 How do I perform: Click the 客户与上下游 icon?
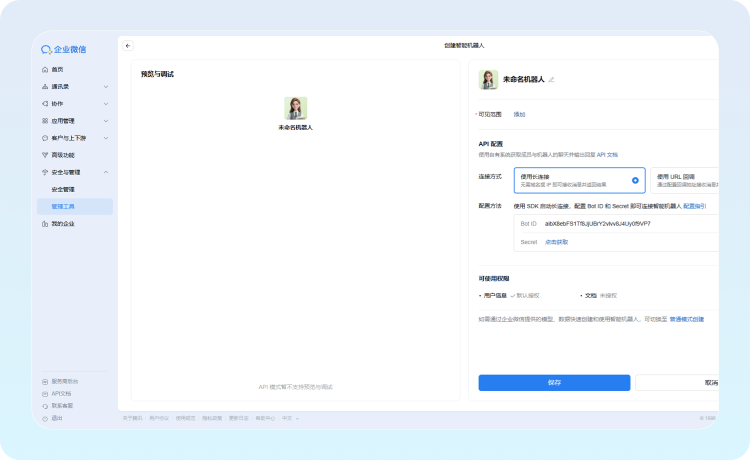coord(45,138)
